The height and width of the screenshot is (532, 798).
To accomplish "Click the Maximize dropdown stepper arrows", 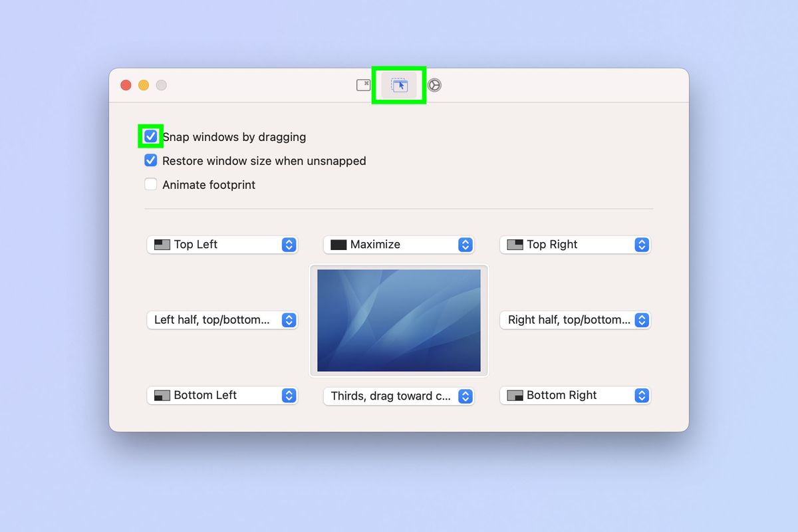I will coord(465,244).
